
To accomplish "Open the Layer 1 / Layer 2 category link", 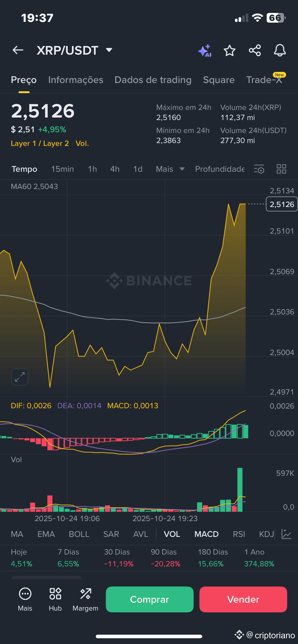I will tap(40, 143).
